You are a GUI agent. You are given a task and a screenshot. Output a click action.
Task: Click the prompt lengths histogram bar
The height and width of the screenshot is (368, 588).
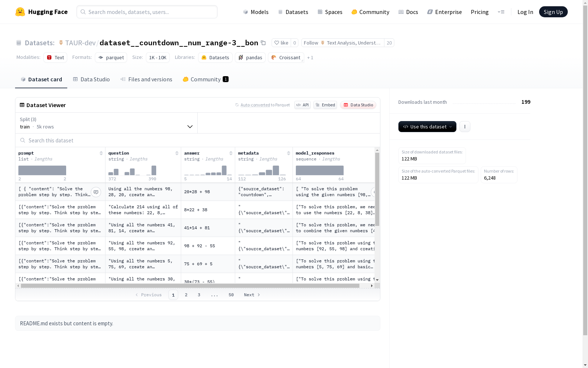click(x=42, y=170)
